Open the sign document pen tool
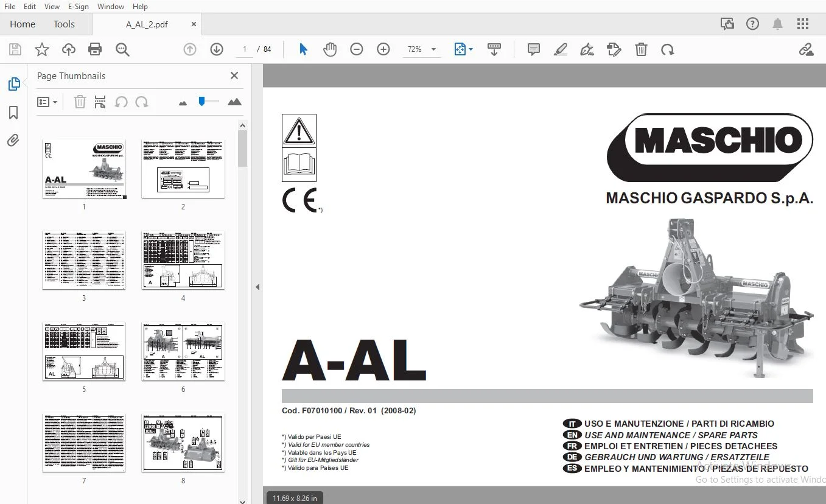This screenshot has height=504, width=826. click(x=587, y=50)
